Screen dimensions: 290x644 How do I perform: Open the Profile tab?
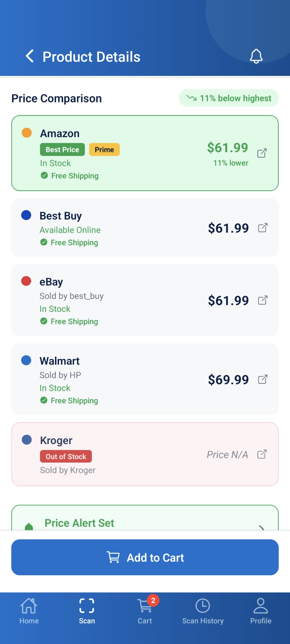[261, 611]
